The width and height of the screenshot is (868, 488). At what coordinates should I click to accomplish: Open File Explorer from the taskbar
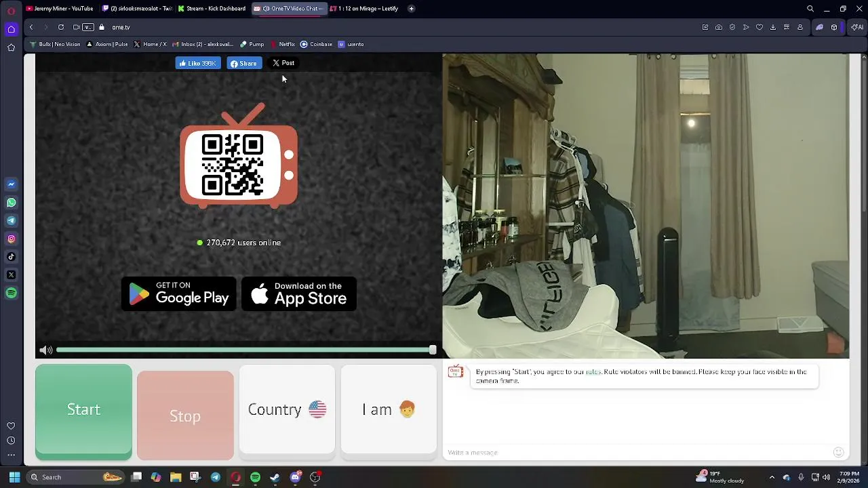click(176, 477)
